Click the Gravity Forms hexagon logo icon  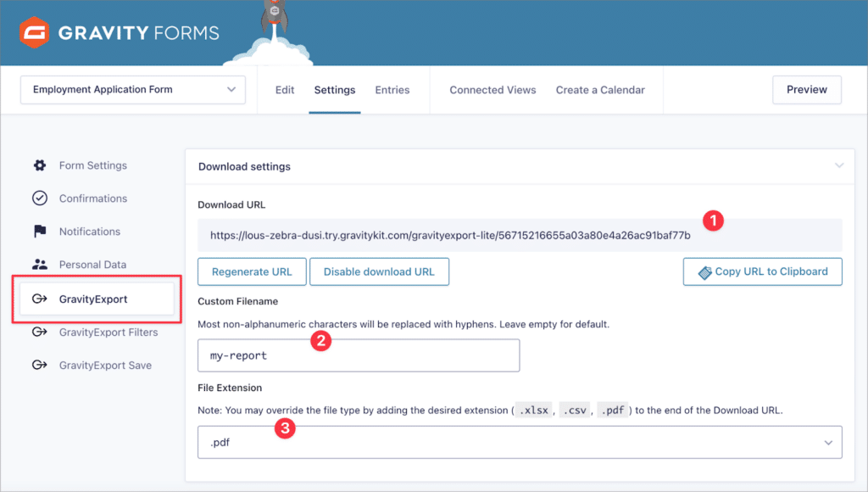pyautogui.click(x=34, y=33)
